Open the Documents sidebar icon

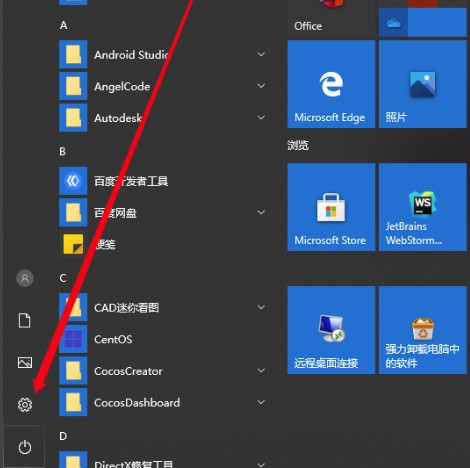[x=25, y=320]
